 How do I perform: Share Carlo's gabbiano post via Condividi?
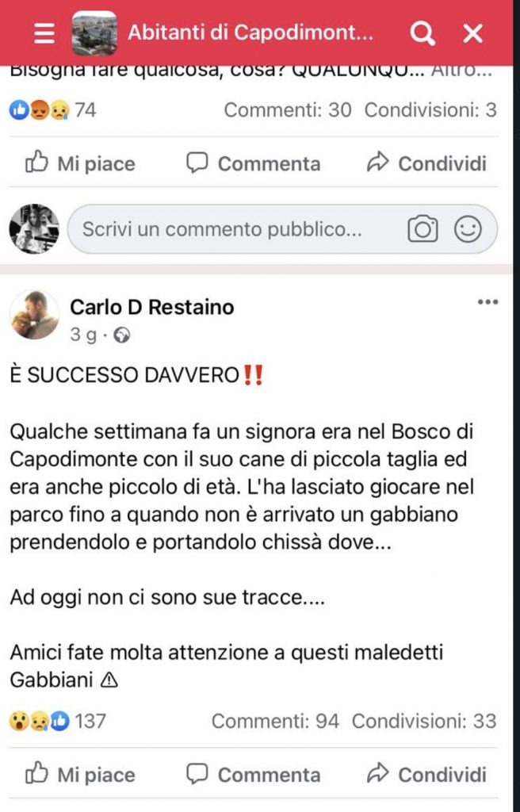tap(426, 775)
